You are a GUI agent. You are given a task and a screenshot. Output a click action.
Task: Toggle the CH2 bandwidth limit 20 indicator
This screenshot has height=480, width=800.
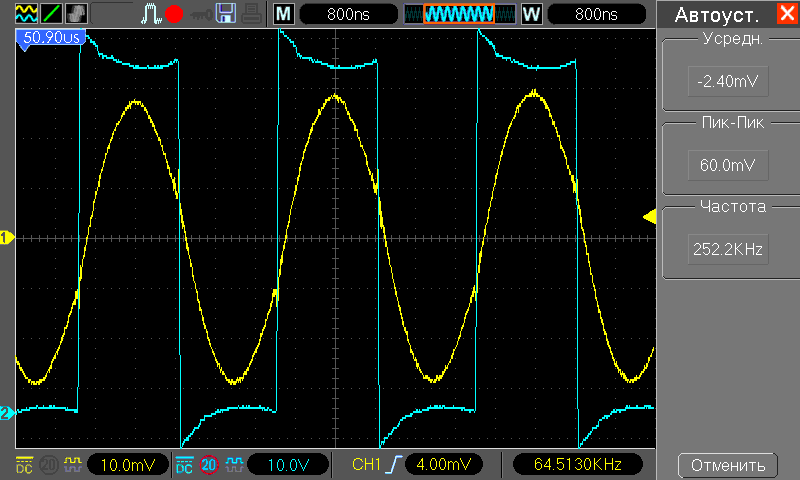[209, 465]
